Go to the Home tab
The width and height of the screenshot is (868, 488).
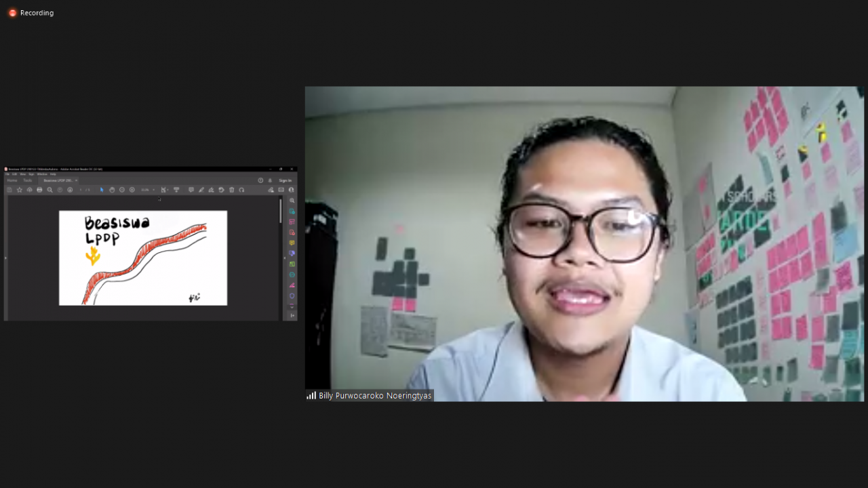(x=12, y=180)
